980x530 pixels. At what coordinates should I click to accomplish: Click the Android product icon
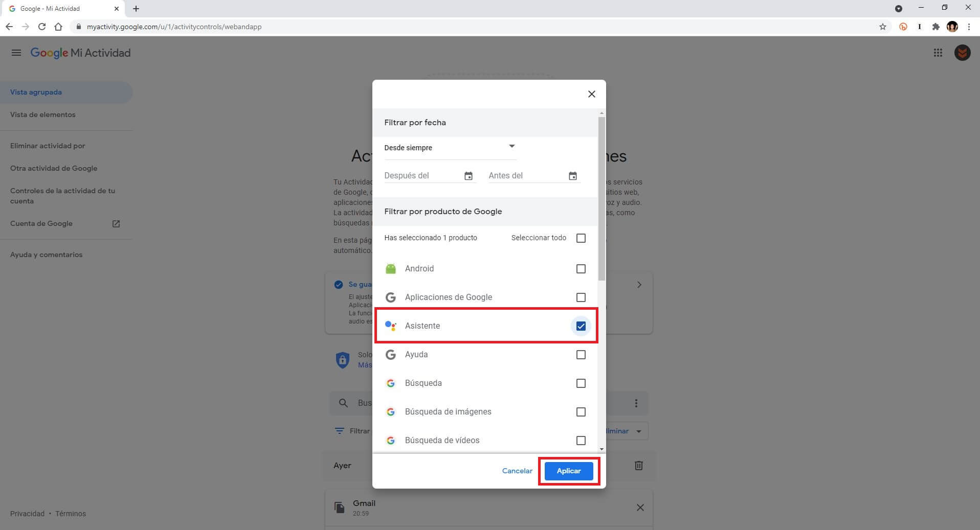tap(391, 269)
